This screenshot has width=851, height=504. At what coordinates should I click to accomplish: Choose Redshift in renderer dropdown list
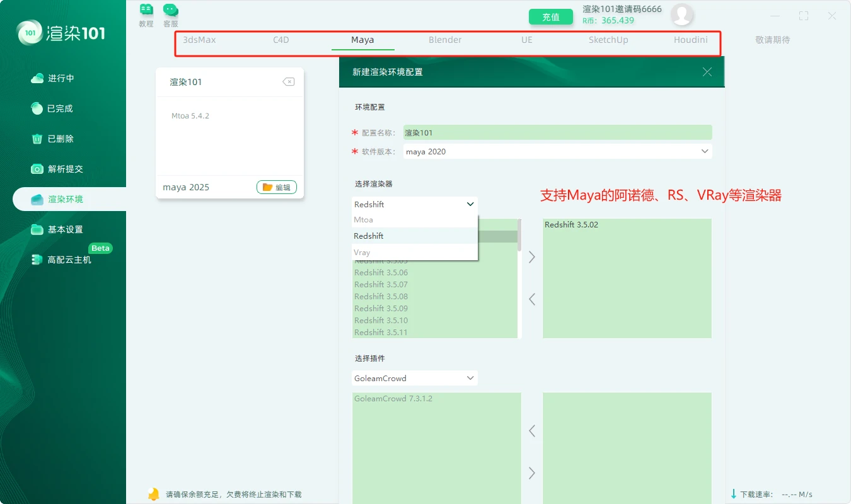414,236
